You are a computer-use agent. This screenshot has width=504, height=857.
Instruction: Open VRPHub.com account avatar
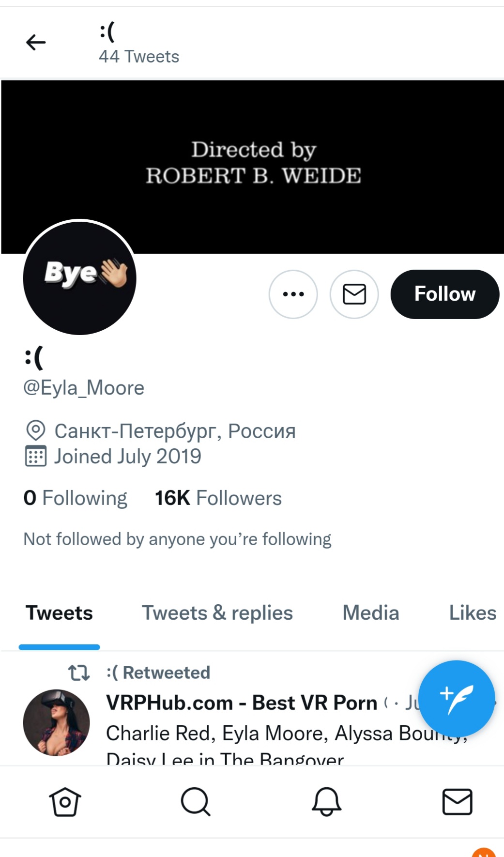pyautogui.click(x=57, y=722)
